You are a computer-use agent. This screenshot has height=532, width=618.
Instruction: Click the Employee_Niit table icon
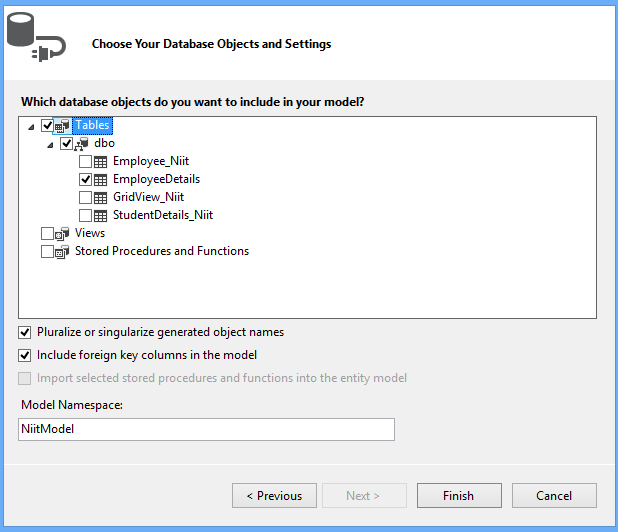point(101,162)
